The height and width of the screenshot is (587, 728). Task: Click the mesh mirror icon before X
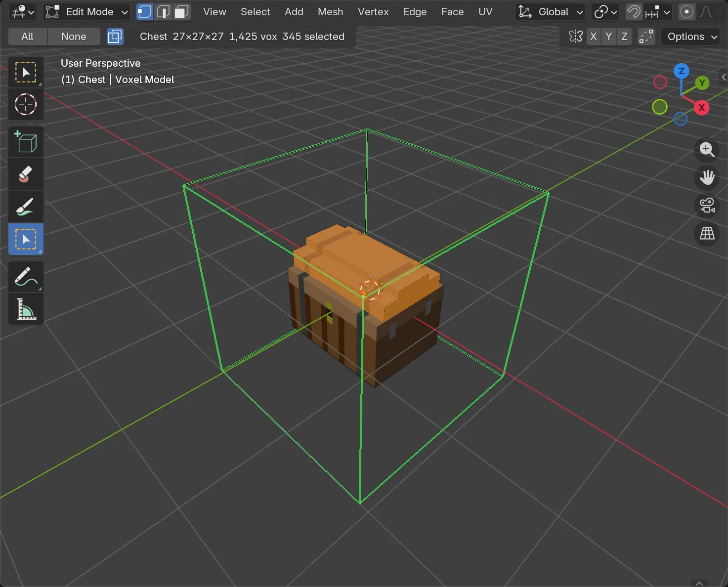point(575,37)
